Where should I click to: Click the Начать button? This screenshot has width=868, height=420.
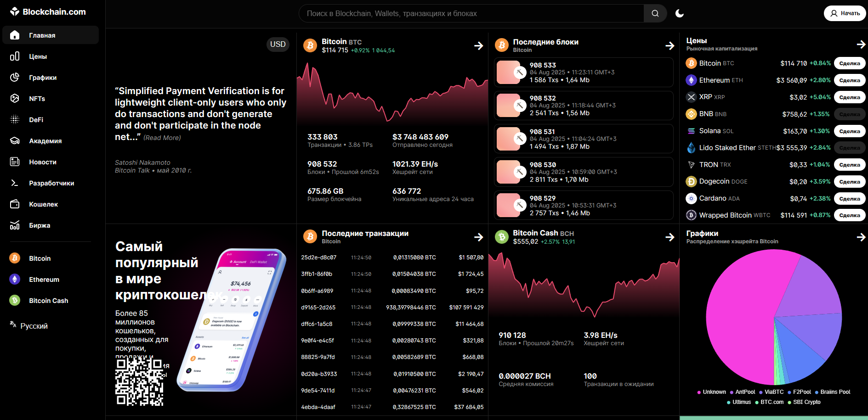(845, 13)
